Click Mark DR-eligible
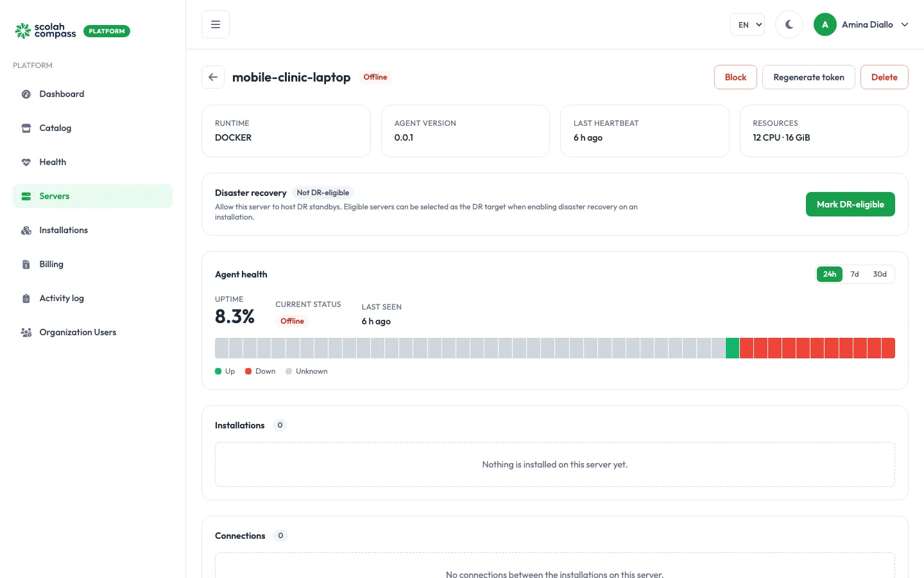Screen dimensions: 924x578 (x=850, y=204)
